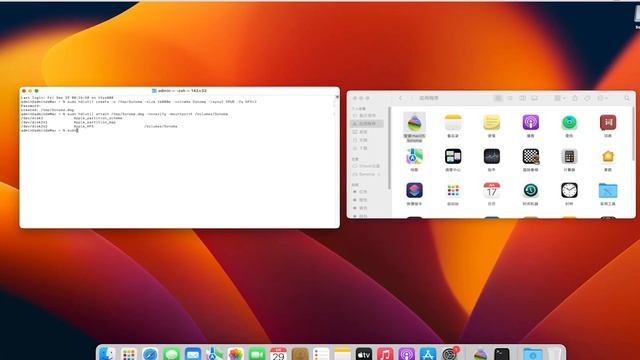Click the Finder share button
Screen dimensions: 640x360
point(575,98)
